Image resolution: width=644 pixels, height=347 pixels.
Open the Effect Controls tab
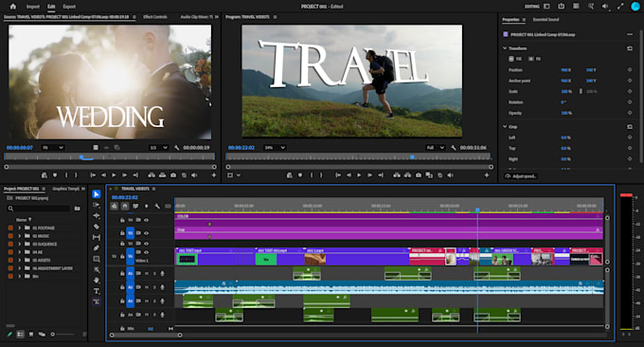pos(154,17)
